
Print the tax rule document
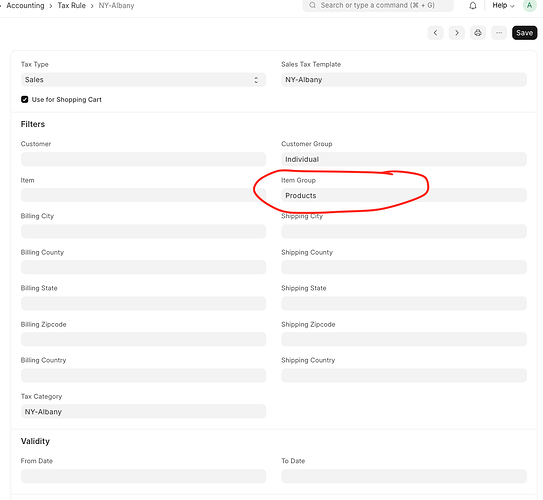click(478, 33)
